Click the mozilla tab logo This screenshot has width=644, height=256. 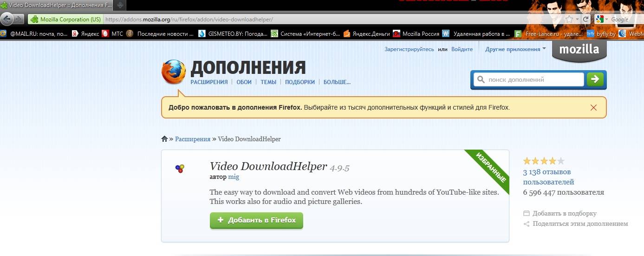579,50
